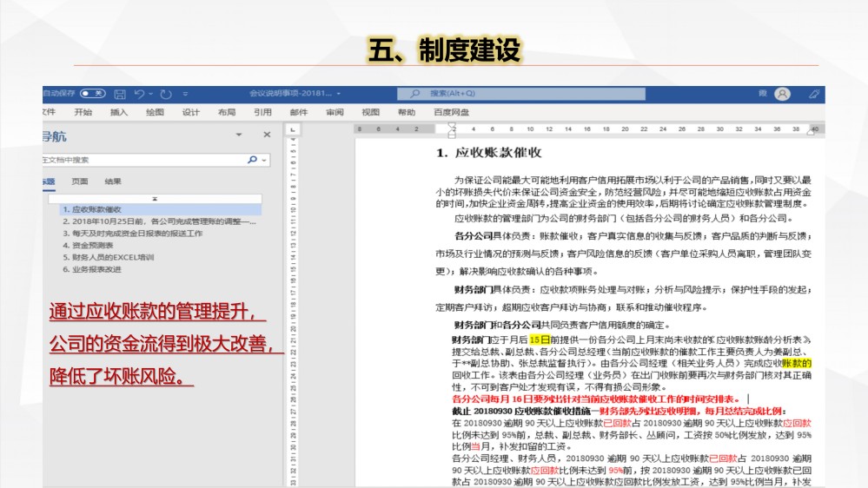Screen dimensions: 868x488
Task: Click the yellow highlighted text 15日
Action: 540,340
